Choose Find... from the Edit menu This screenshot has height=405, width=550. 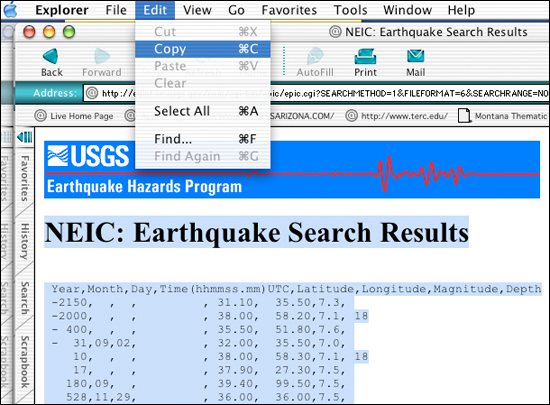203,139
